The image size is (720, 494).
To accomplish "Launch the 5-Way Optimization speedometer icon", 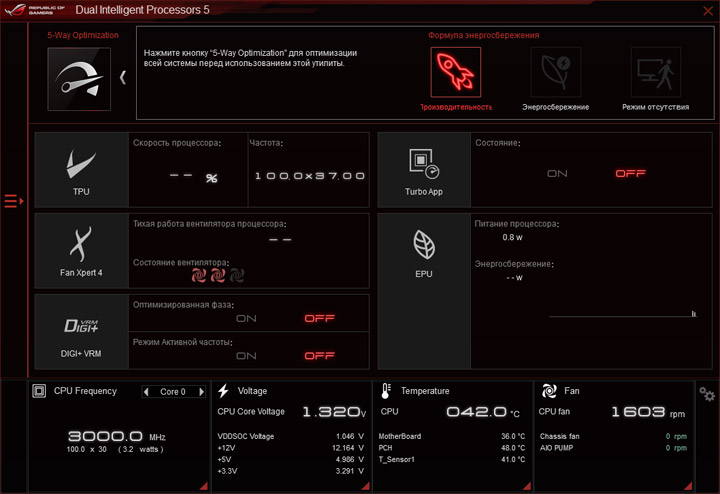I will 79,79.
